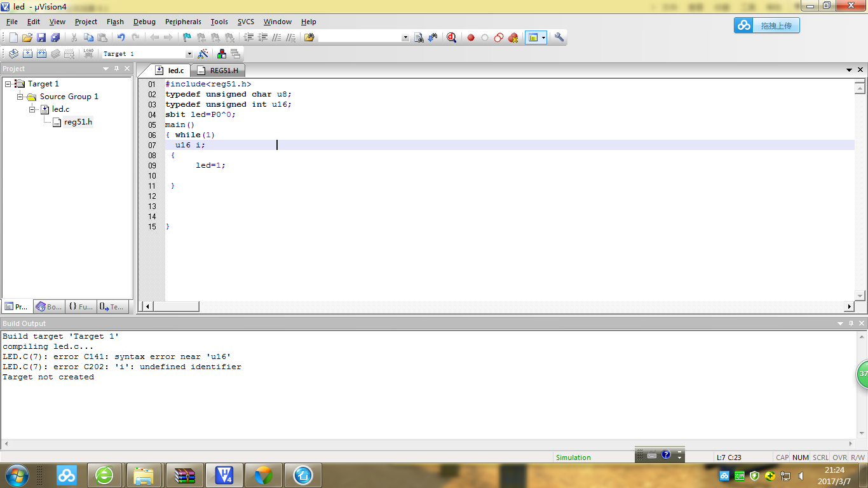Collapse the Target 1 tree node
Viewport: 868px width, 488px height.
(8, 84)
